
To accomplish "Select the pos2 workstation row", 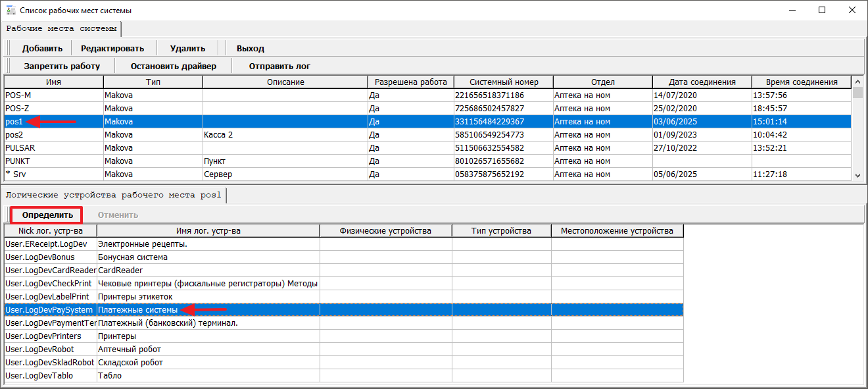I will coord(427,135).
